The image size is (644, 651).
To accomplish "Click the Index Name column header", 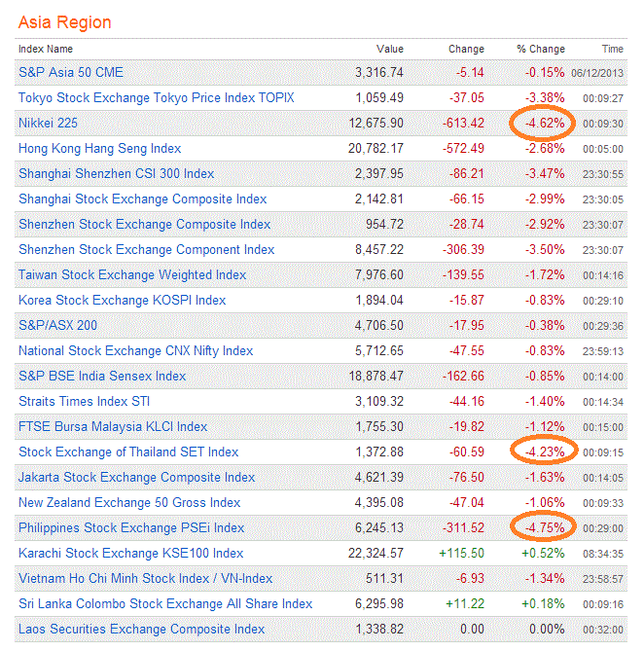I will pyautogui.click(x=46, y=49).
